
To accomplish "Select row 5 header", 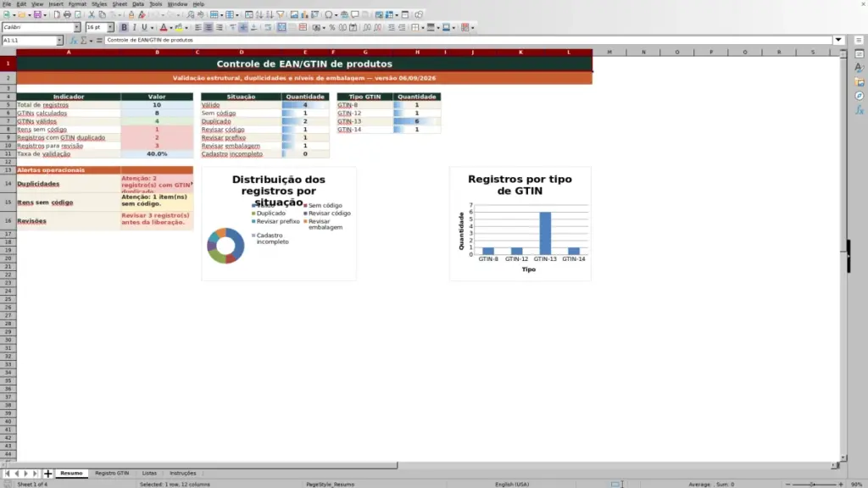I will [x=8, y=104].
